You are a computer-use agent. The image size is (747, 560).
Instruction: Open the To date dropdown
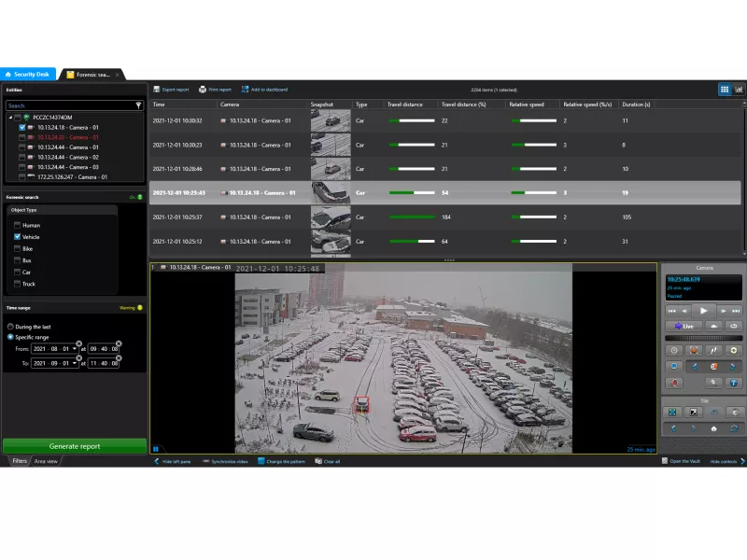pyautogui.click(x=75, y=363)
